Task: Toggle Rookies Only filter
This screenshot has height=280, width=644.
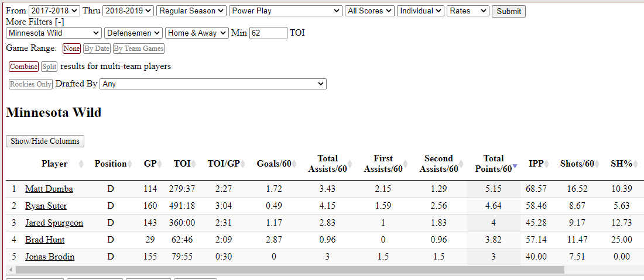Action: tap(31, 84)
